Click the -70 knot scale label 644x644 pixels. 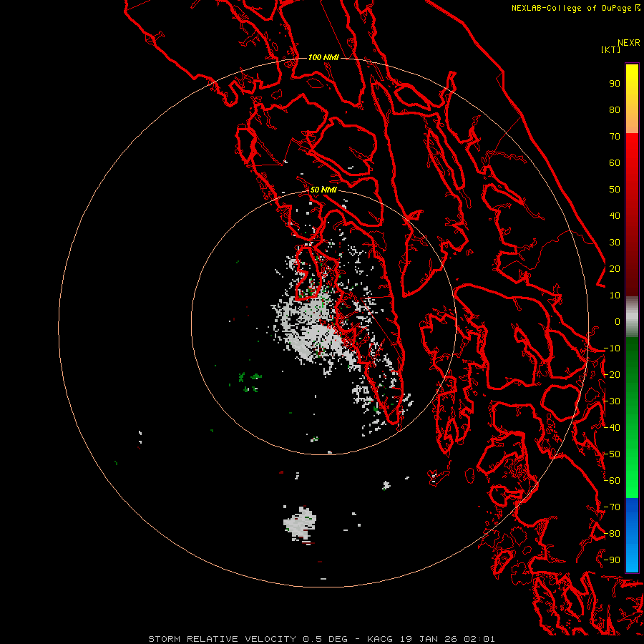(x=612, y=507)
